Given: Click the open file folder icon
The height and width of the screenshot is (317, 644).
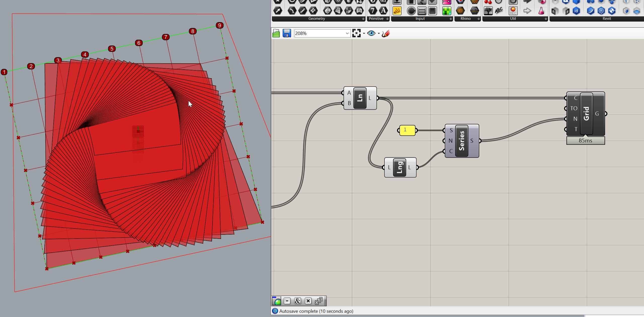Looking at the screenshot, I should click(276, 33).
